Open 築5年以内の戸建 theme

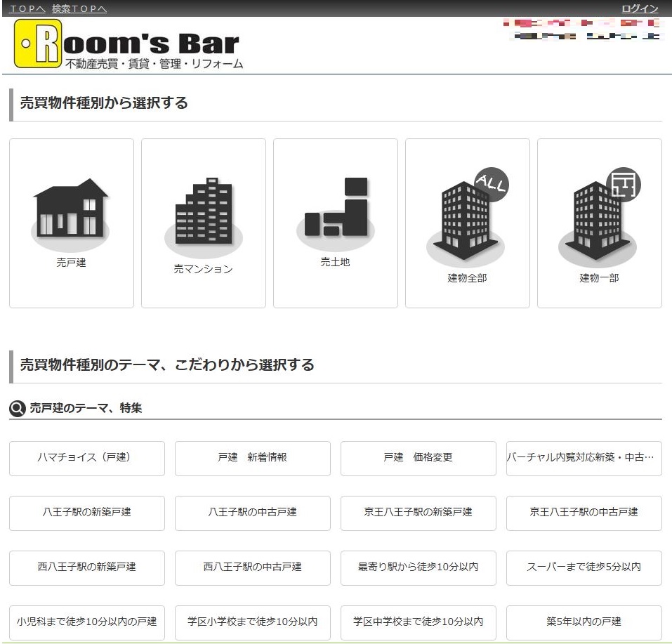pos(584,622)
